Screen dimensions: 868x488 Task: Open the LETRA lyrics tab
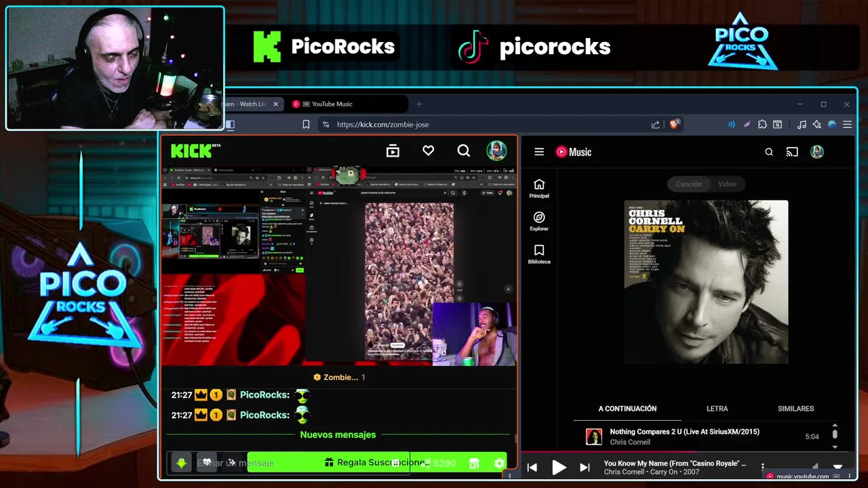[x=717, y=409]
